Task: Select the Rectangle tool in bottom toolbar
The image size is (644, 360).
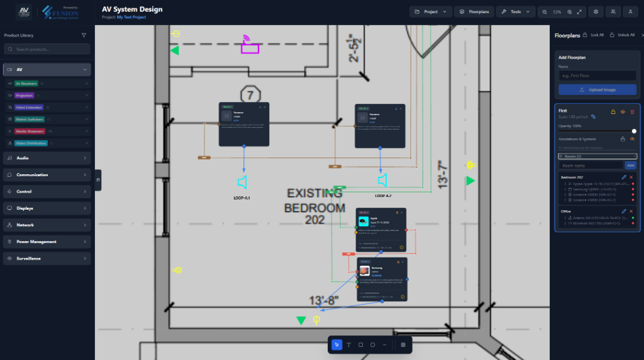Action: pos(360,345)
